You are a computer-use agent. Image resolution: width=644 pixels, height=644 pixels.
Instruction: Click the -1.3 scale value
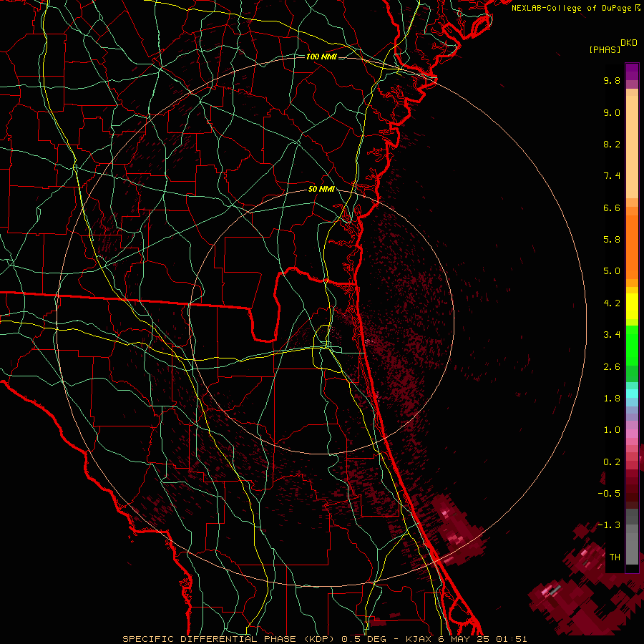(x=609, y=525)
